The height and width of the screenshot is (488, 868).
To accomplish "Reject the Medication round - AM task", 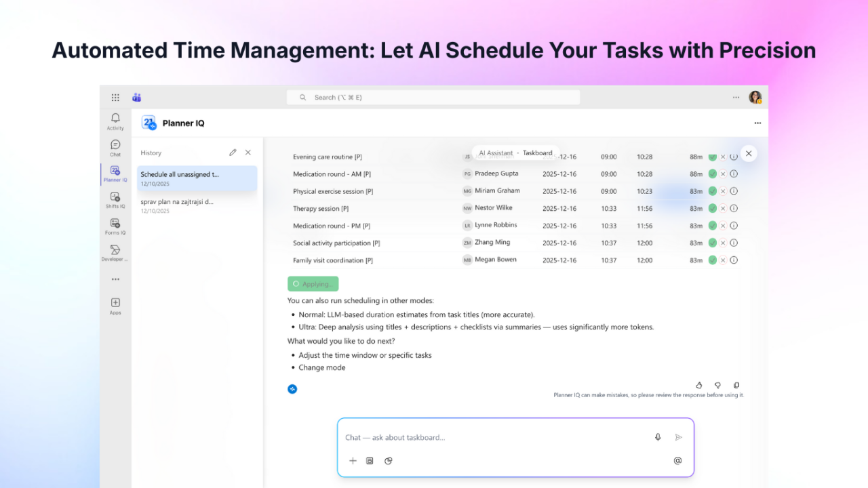I will (723, 174).
